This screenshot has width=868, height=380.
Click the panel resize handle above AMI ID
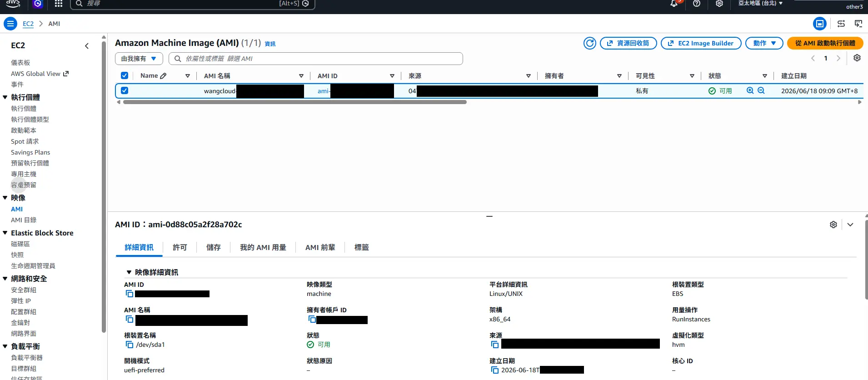pos(489,216)
